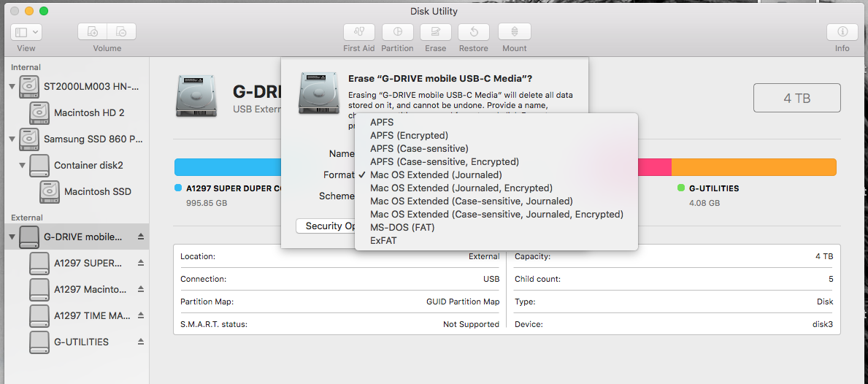
Task: Choose ExFAT format option
Action: [496, 241]
